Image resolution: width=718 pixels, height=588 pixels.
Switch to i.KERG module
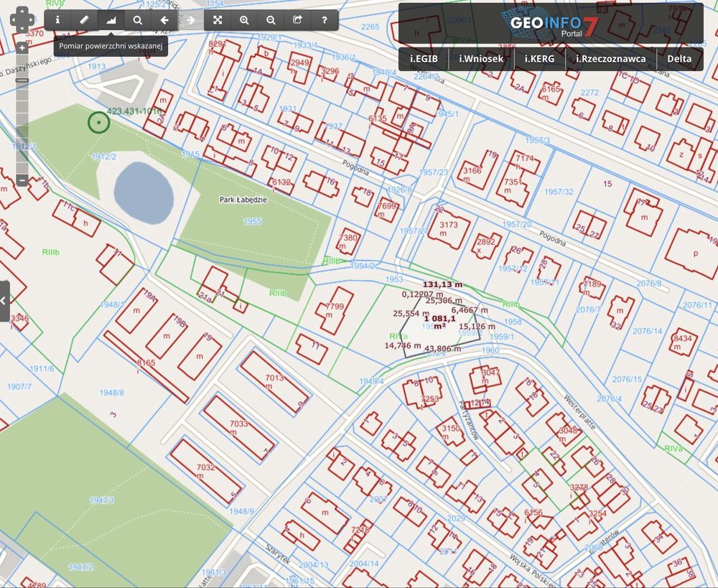pyautogui.click(x=539, y=59)
